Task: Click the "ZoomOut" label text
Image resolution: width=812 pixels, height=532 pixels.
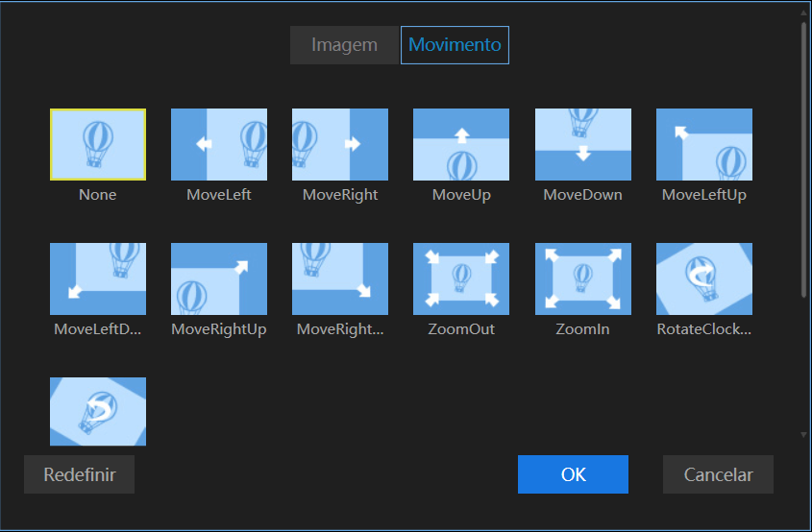Action: (461, 329)
